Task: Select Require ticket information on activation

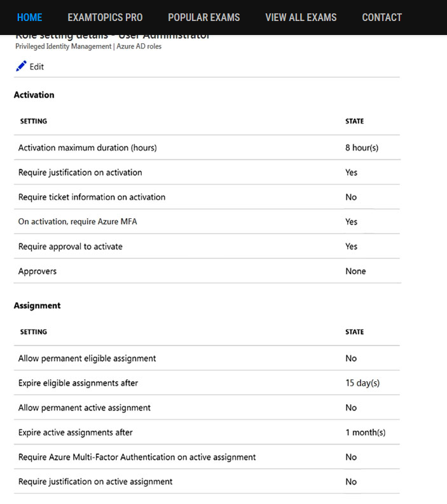Action: point(207,197)
